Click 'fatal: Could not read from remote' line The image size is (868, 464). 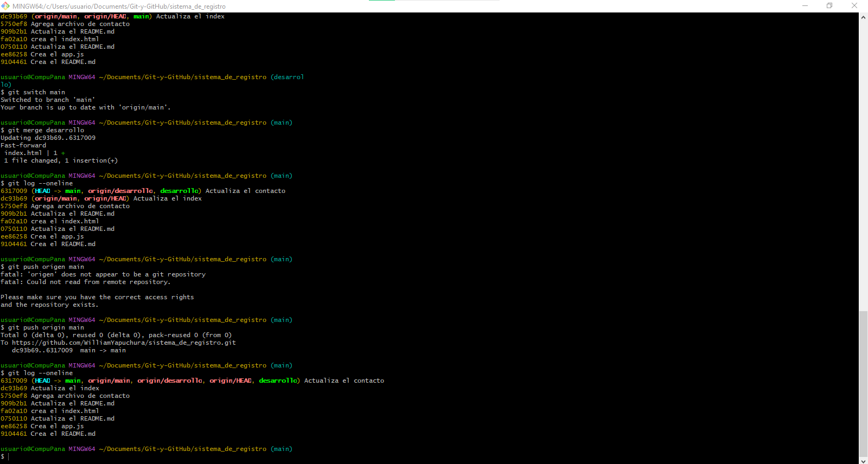(86, 282)
